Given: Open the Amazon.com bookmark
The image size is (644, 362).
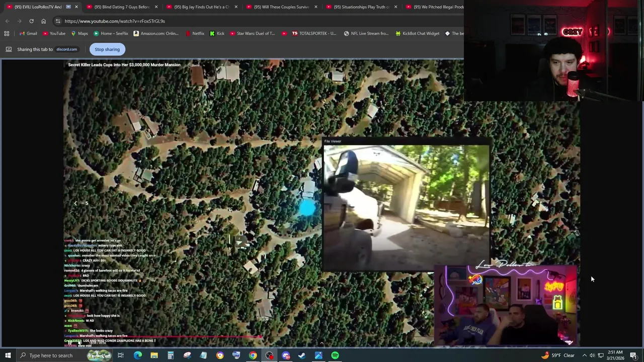Looking at the screenshot, I should [156, 34].
